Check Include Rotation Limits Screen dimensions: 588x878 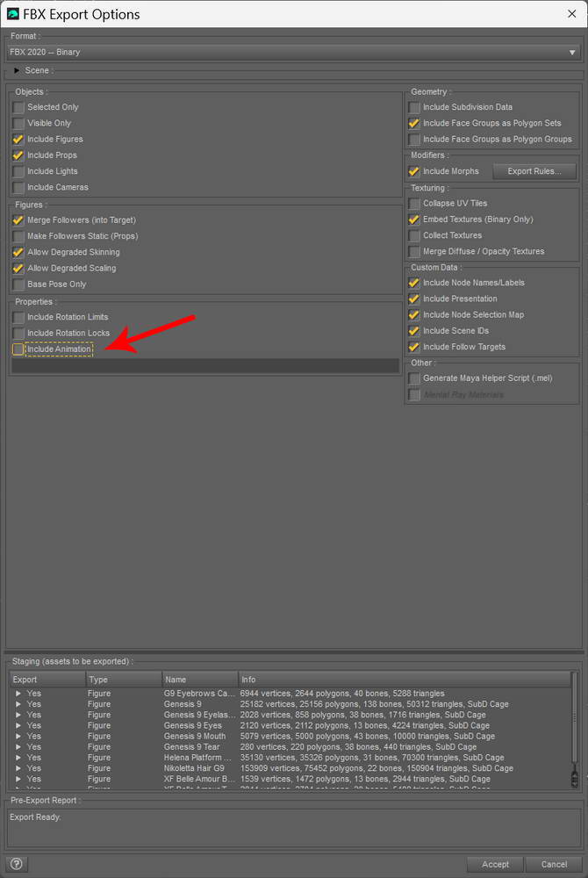click(x=18, y=317)
